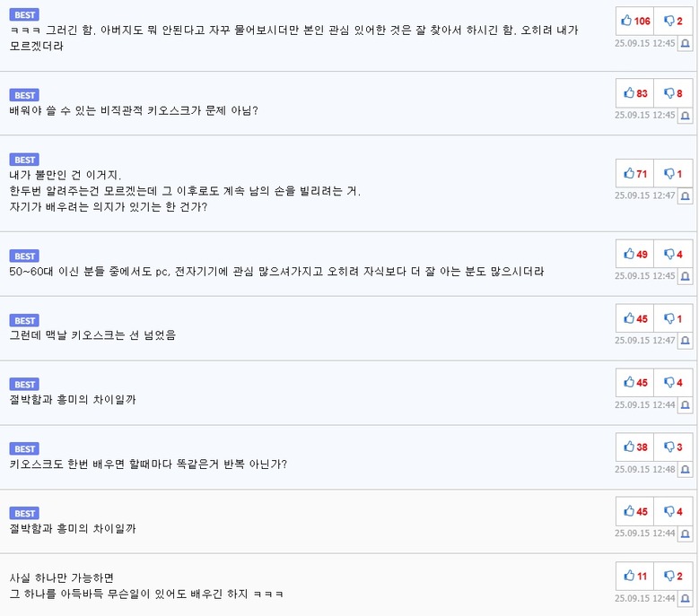Thumbs up the 50~60대 comment with 49 likes
Viewport: 699px width, 616px height.
[x=634, y=255]
